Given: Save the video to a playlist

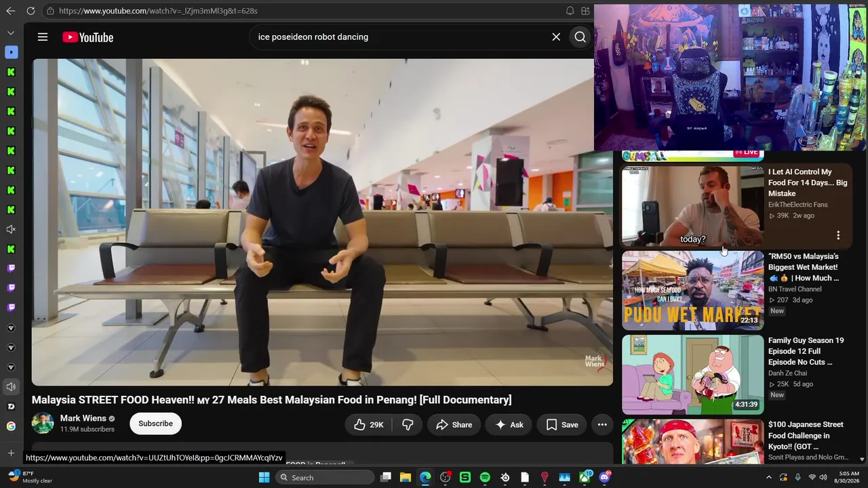Looking at the screenshot, I should click(562, 425).
